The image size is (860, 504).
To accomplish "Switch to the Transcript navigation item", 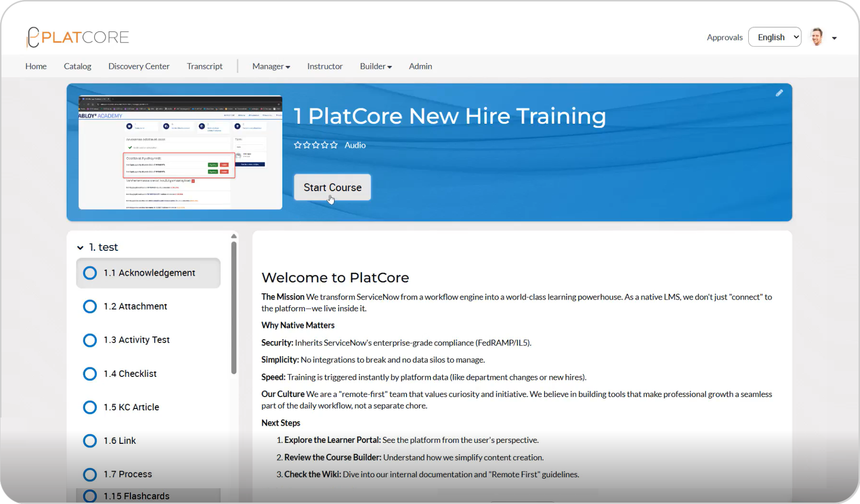I will coord(204,66).
